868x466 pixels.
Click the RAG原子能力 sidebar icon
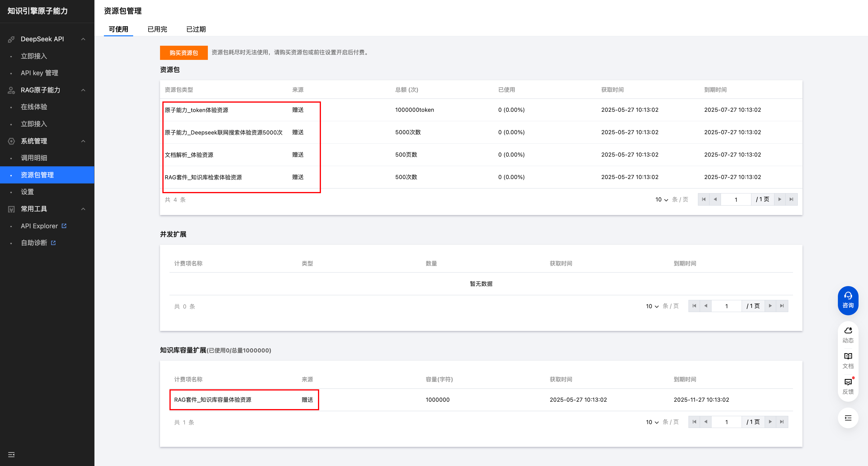(x=11, y=90)
